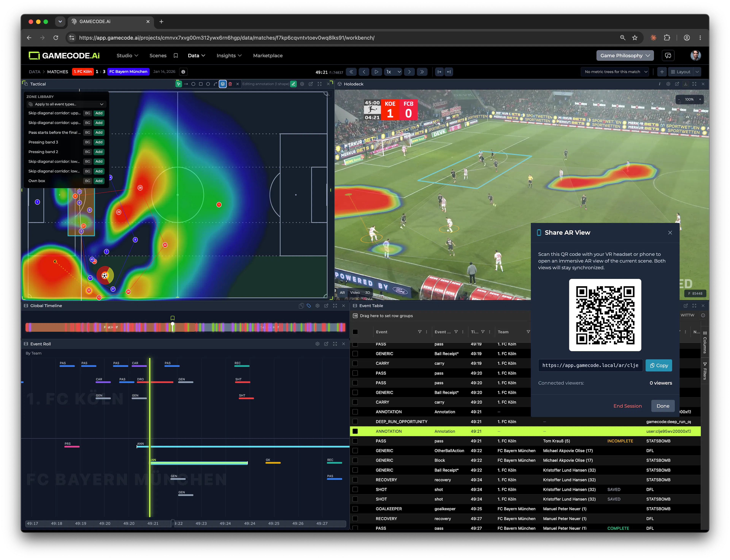Tick the checkbox on the DEEP_RUN_OPPORTUNITY row
Screen dimensions: 730x560
pos(355,422)
